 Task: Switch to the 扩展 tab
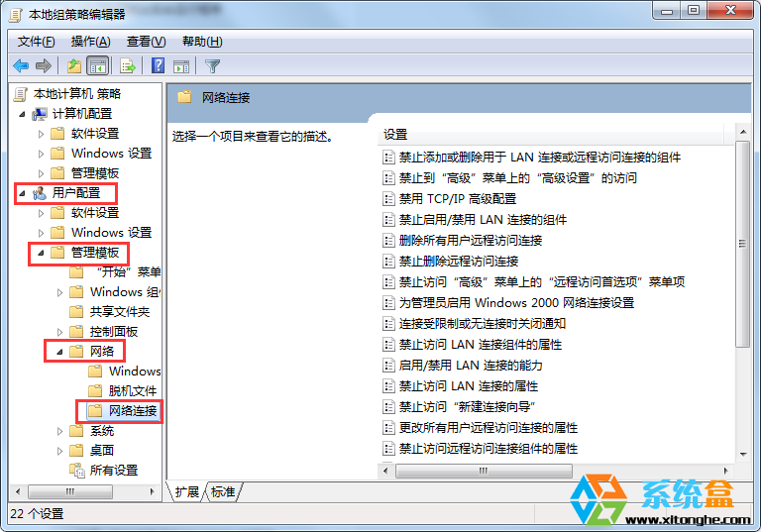[x=187, y=492]
